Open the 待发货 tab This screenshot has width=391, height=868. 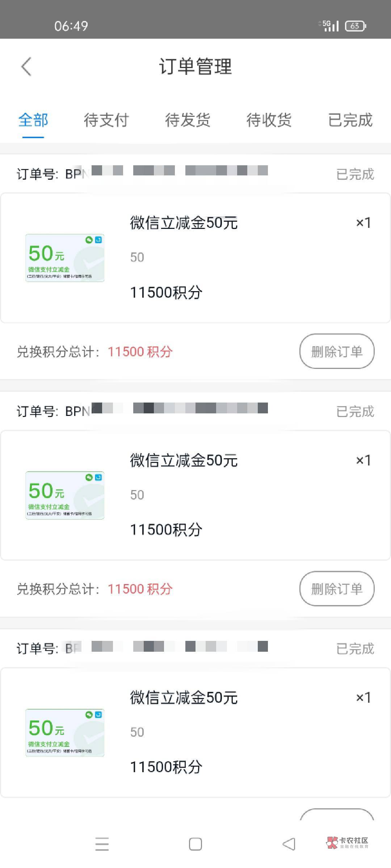tap(188, 120)
